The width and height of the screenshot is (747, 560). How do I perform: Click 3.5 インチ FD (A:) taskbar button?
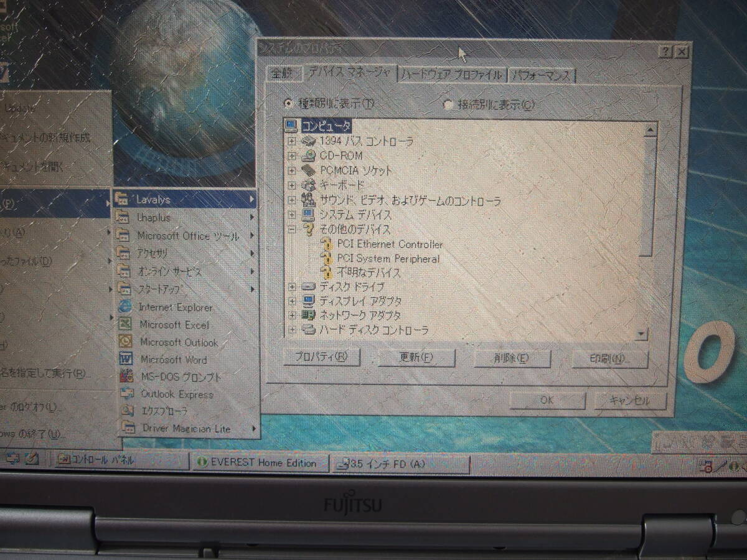(x=401, y=464)
